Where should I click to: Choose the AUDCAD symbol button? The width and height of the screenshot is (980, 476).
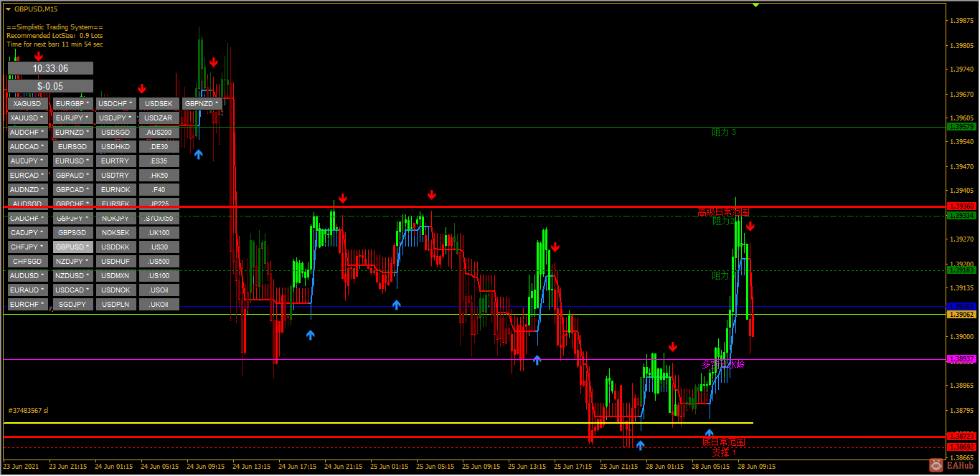[x=27, y=147]
